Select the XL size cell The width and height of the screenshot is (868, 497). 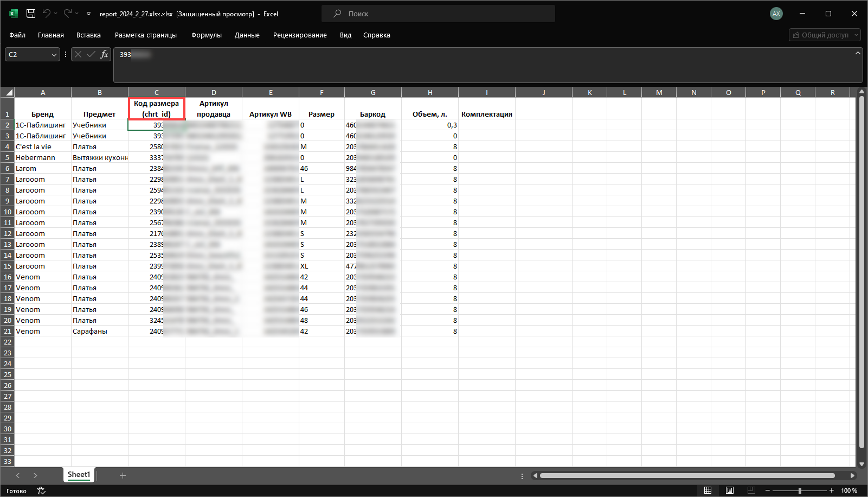[322, 266]
